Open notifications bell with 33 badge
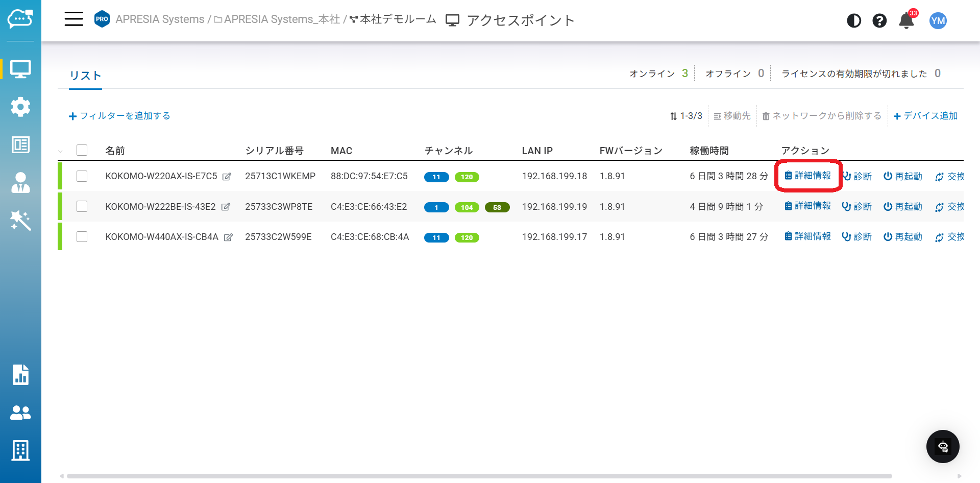The height and width of the screenshot is (483, 980). click(906, 20)
